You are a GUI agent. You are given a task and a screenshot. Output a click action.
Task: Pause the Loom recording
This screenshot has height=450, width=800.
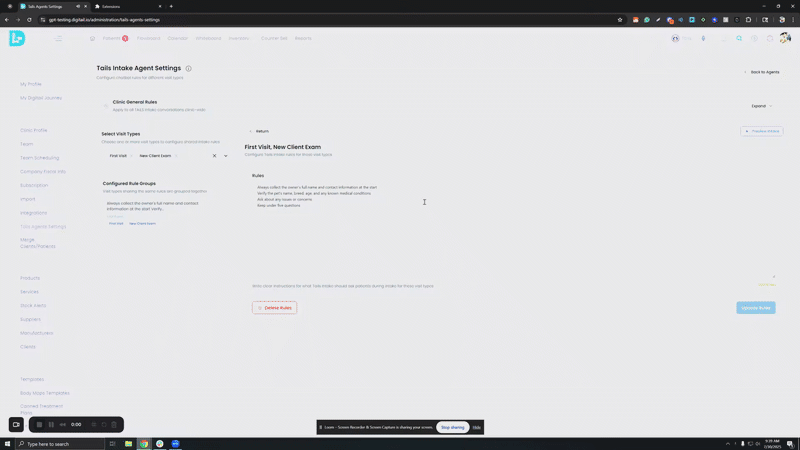point(51,424)
